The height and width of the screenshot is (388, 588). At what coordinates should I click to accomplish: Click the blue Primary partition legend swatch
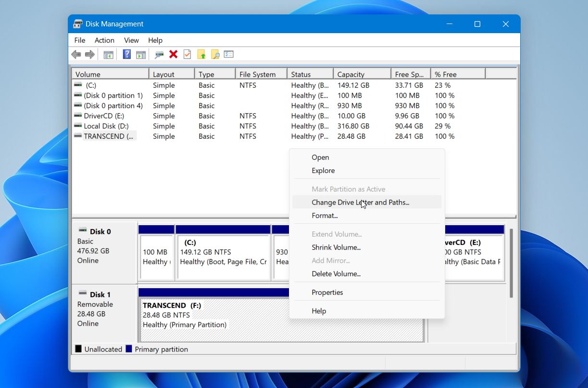129,349
